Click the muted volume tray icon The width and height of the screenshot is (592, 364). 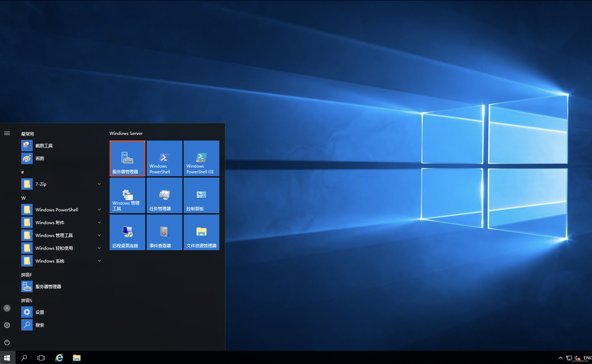(578, 358)
